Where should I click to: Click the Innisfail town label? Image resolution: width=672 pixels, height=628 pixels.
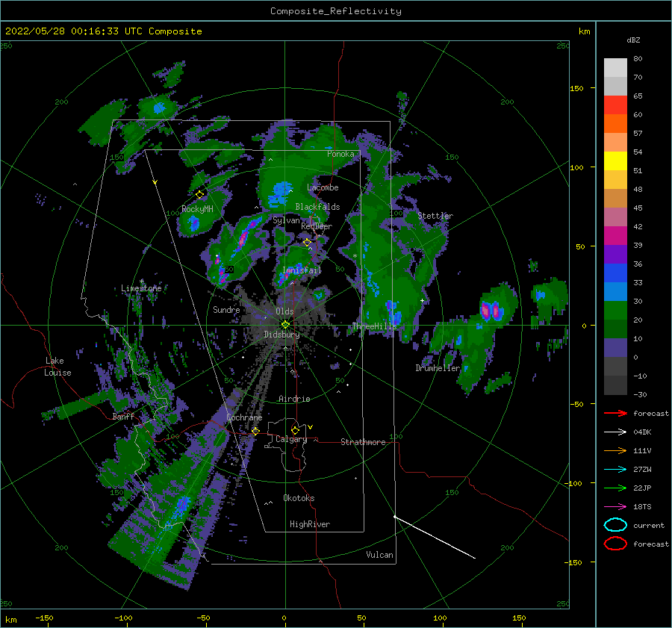pyautogui.click(x=302, y=270)
